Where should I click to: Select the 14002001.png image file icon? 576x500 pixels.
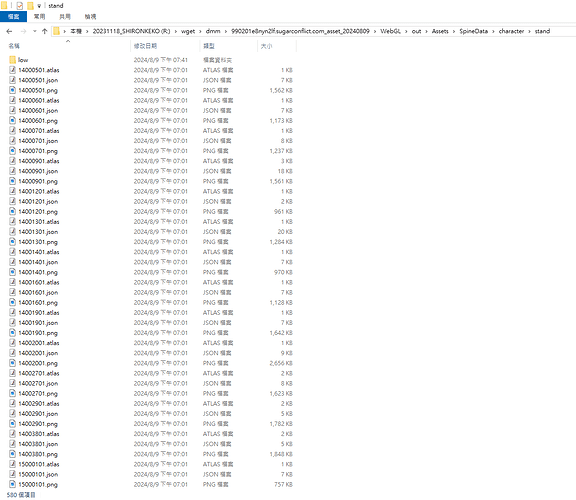coord(12,363)
